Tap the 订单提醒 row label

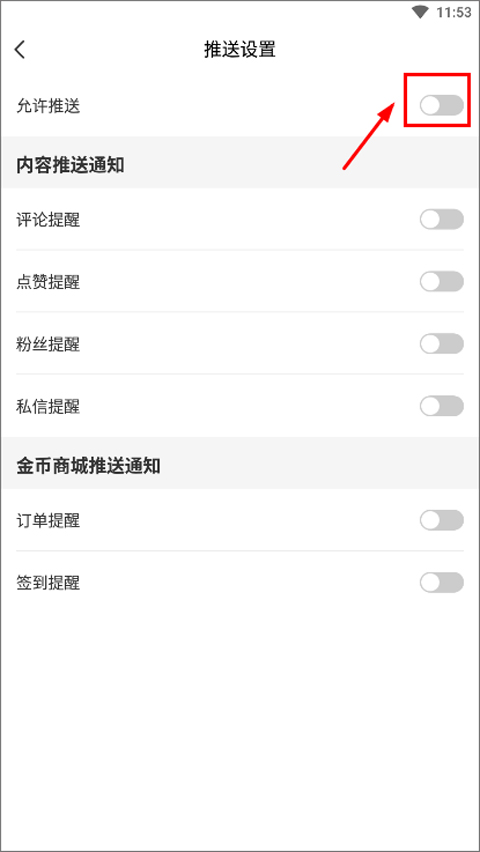[x=48, y=521]
